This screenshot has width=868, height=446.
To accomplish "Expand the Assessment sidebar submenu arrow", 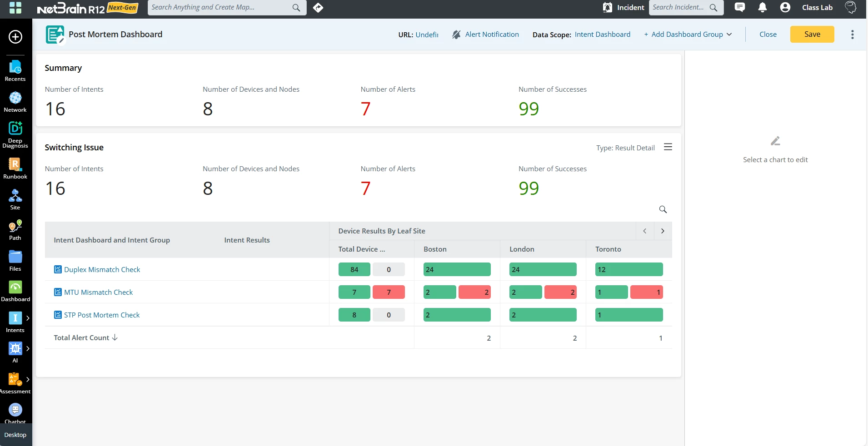I will [28, 379].
